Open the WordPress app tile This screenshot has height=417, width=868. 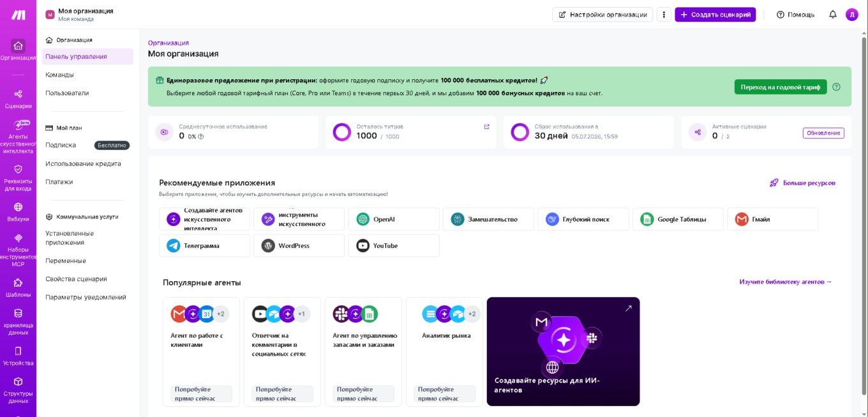pyautogui.click(x=299, y=246)
